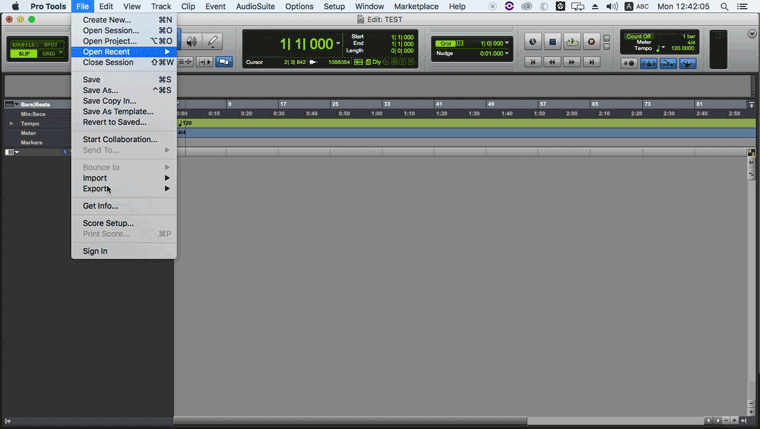Click the Rewind transport button
The image size is (760, 429).
pyautogui.click(x=552, y=62)
